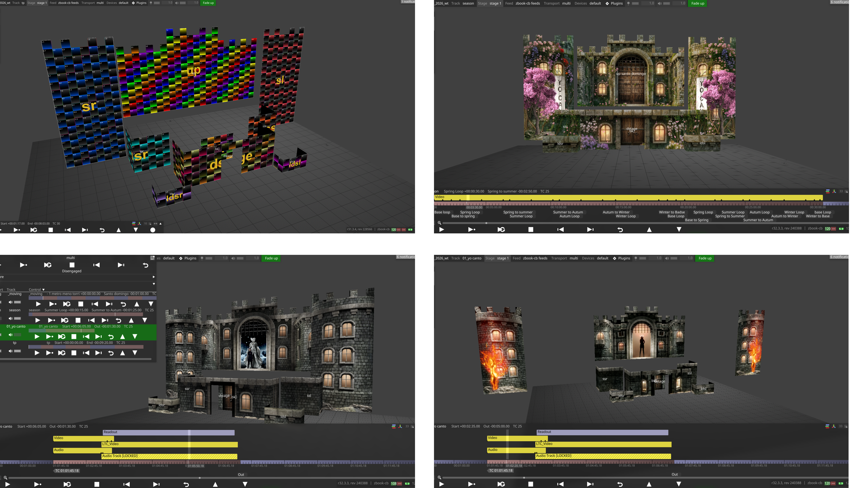Open the Devices selector in bottom-right window
Viewport: 868px width, 488px height.
pyautogui.click(x=595, y=258)
